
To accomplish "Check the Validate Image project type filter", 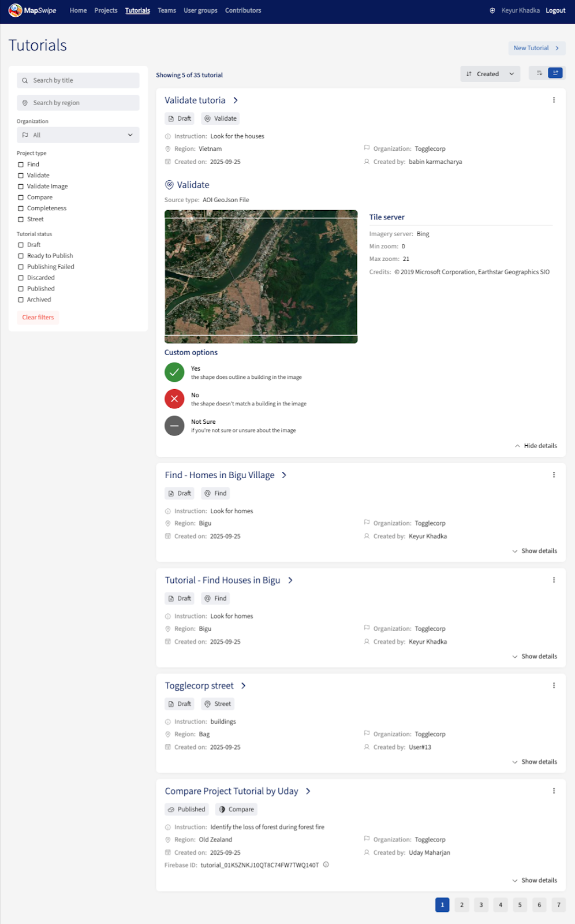I will [21, 187].
